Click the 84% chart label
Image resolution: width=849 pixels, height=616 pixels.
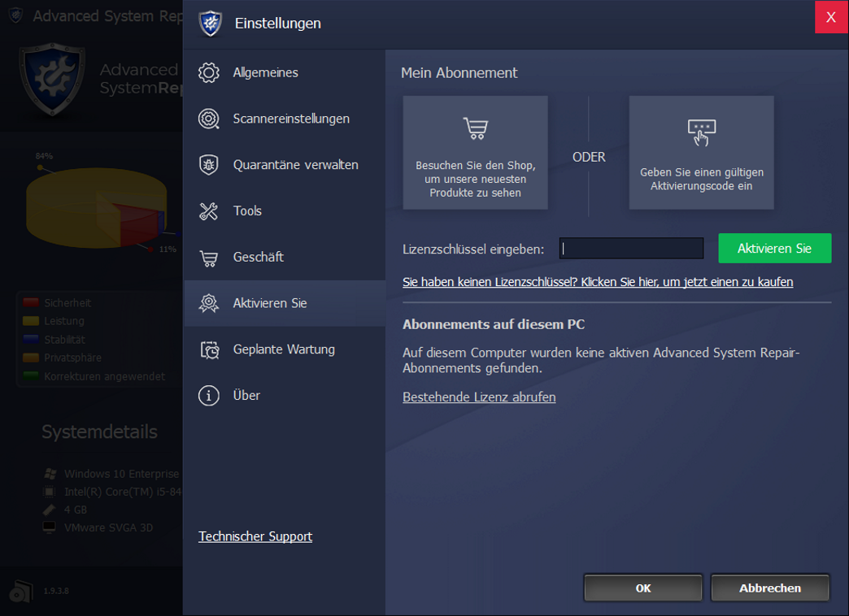45,156
